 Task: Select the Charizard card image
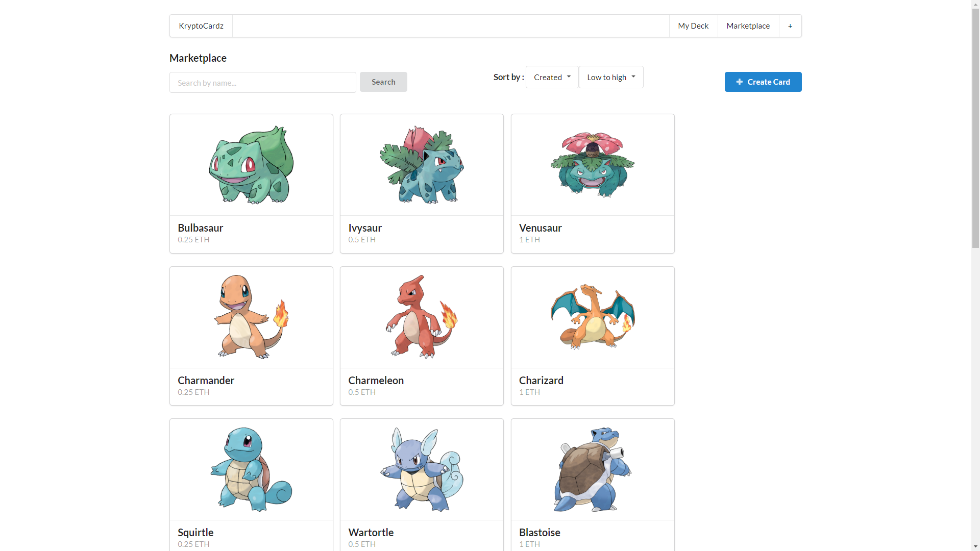(x=592, y=317)
